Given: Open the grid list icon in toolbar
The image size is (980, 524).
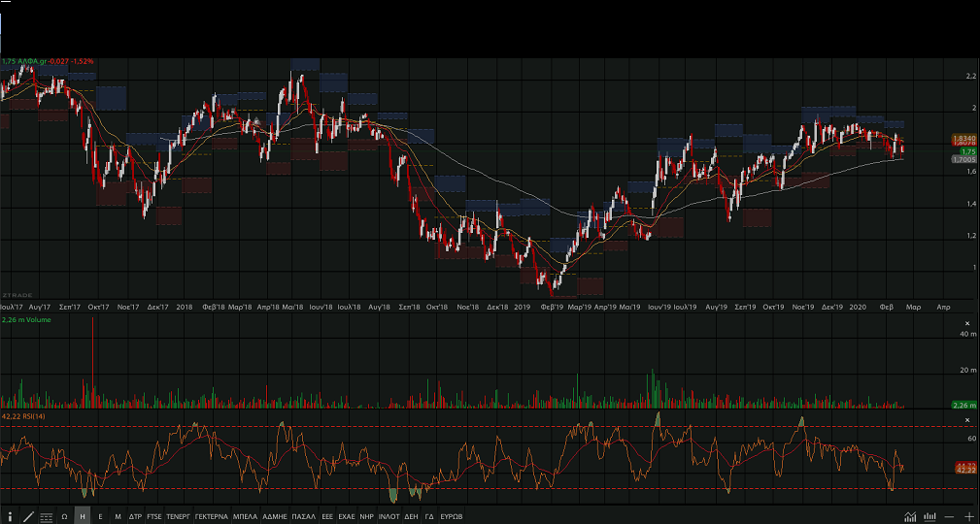Looking at the screenshot, I should pos(46,517).
